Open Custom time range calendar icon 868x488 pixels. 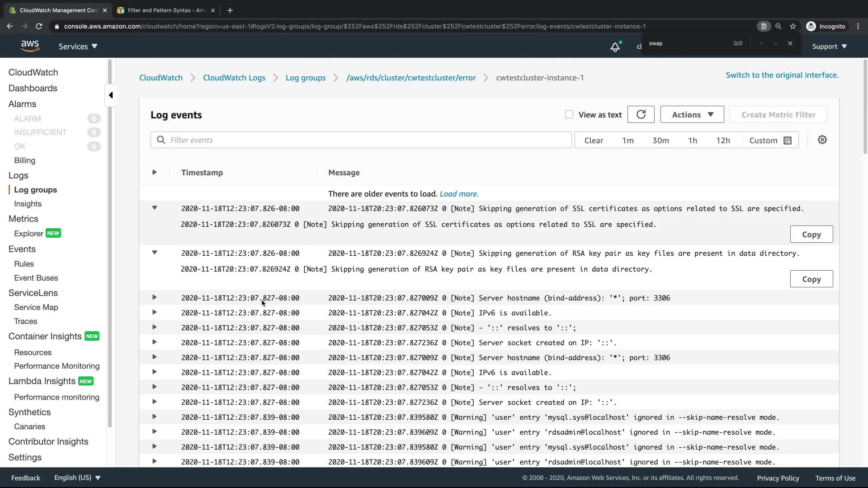pos(788,141)
